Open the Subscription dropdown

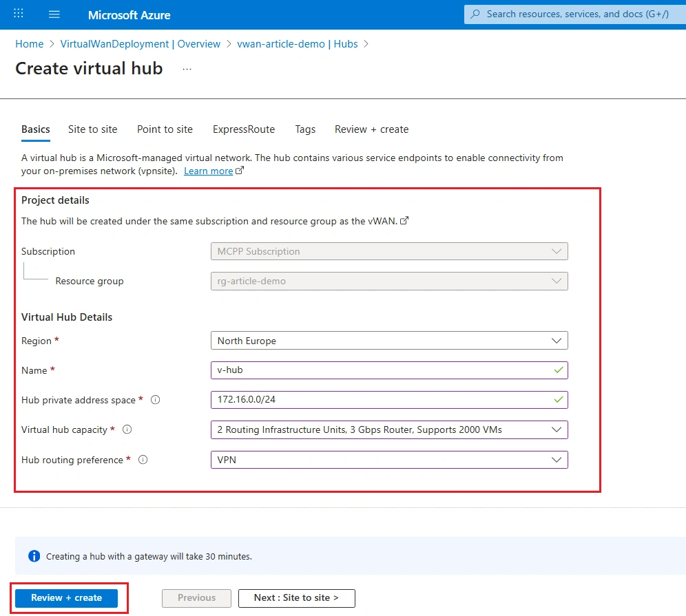click(x=389, y=251)
